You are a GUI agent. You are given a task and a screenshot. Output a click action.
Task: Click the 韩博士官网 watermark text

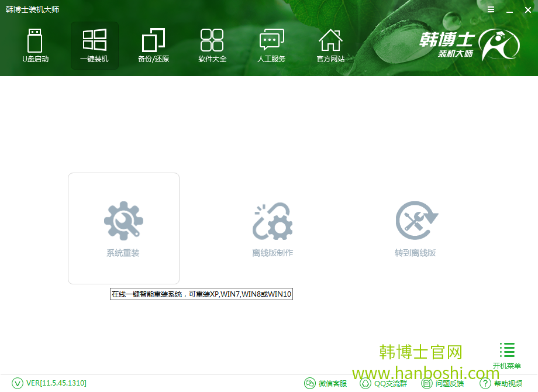pyautogui.click(x=419, y=351)
